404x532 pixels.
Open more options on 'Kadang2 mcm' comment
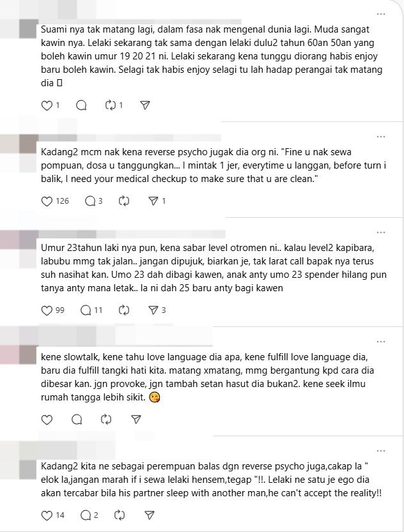(381, 137)
